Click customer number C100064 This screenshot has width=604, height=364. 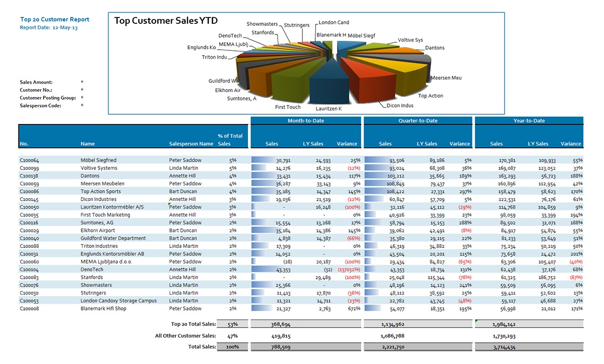(29, 160)
